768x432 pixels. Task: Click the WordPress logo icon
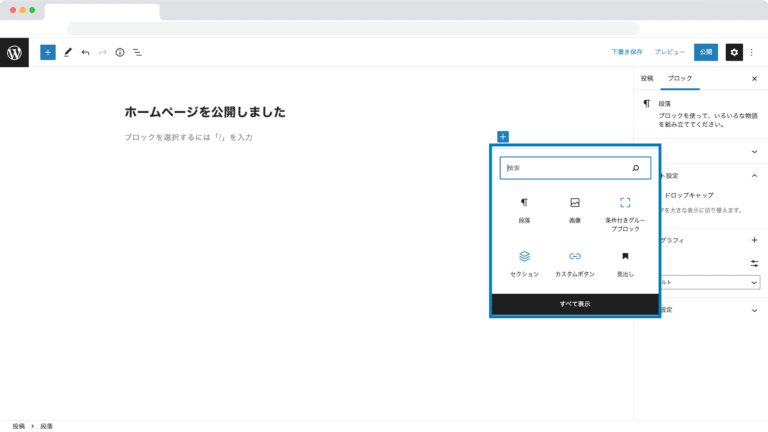coord(14,52)
